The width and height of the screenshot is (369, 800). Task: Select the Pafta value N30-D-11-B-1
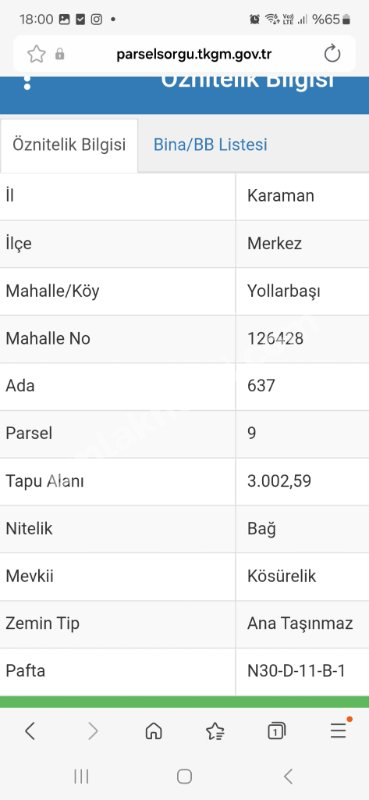point(296,671)
